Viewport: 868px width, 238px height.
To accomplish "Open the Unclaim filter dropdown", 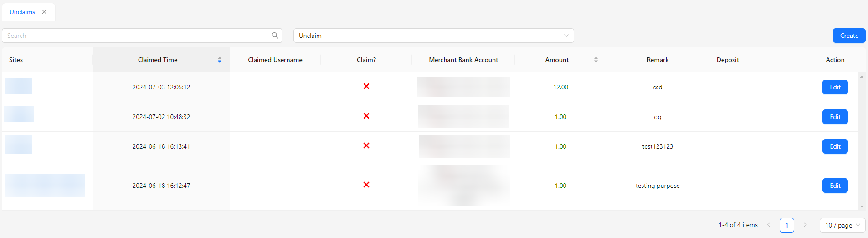I will 433,36.
